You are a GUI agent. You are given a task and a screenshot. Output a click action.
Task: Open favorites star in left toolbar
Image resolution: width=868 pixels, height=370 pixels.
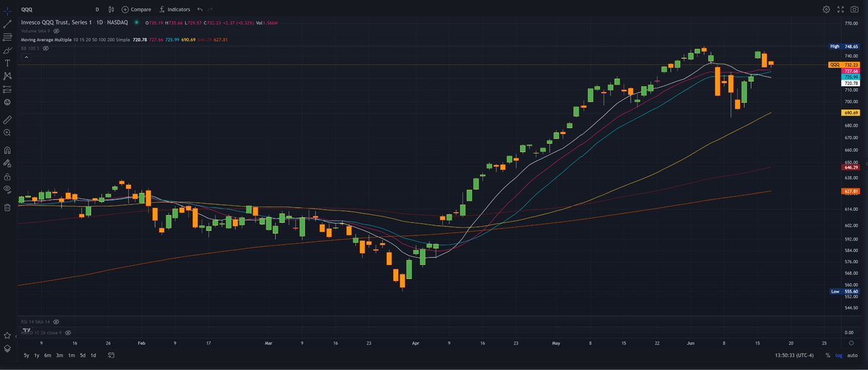(7, 336)
